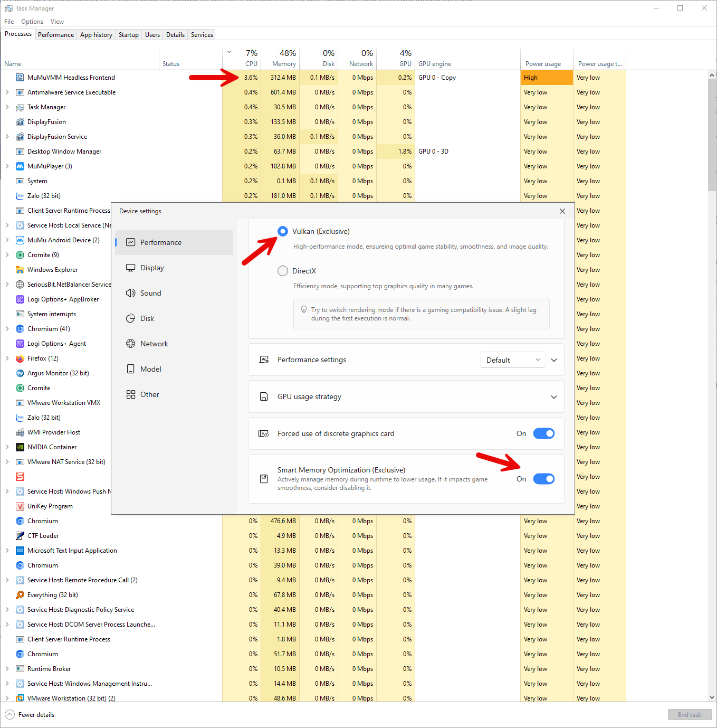This screenshot has height=728, width=717.
Task: Open Network section in Device settings
Action: click(x=174, y=344)
